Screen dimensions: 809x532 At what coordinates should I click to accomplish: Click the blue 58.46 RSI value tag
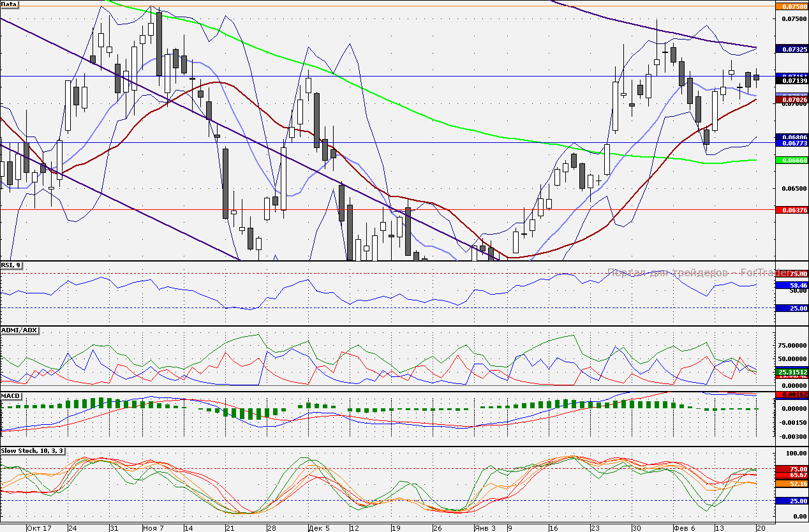790,285
